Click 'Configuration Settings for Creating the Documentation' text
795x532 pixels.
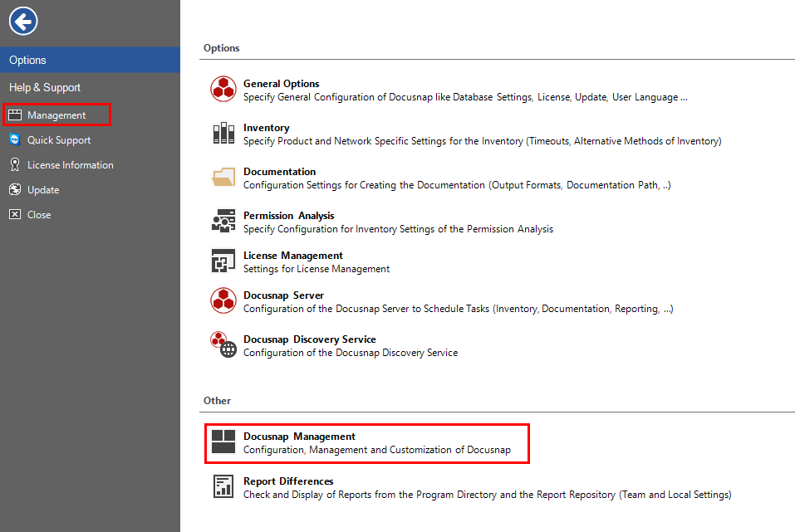pyautogui.click(x=457, y=185)
